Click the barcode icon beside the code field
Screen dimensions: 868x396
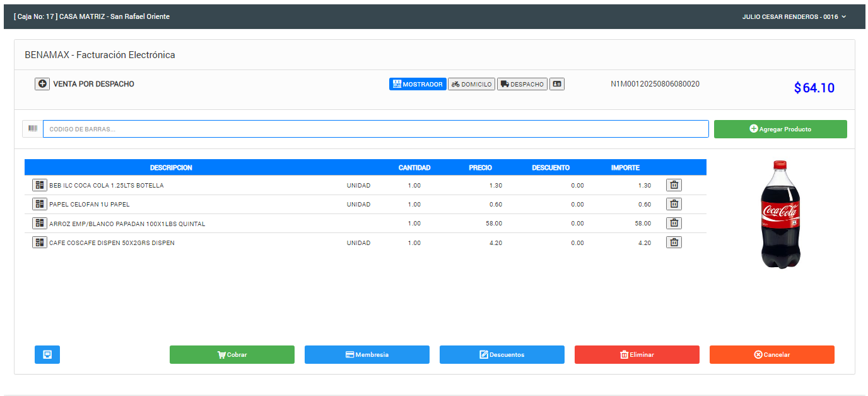point(33,129)
